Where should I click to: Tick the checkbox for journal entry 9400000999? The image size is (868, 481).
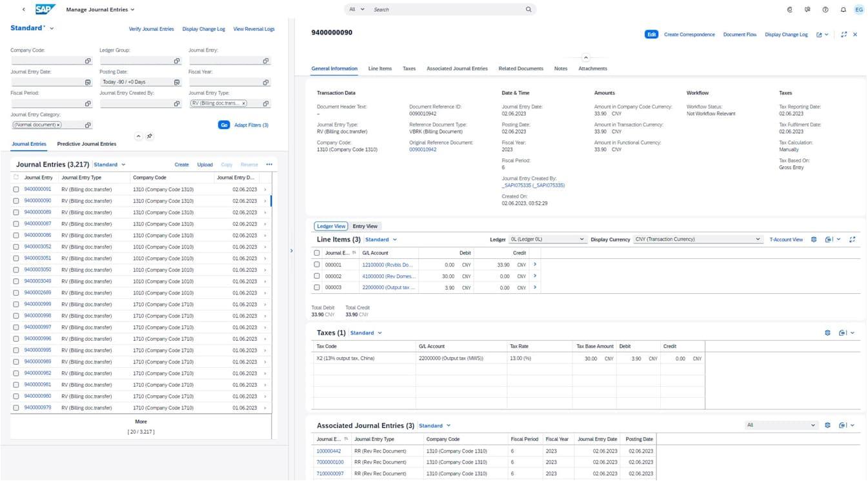[x=16, y=304]
